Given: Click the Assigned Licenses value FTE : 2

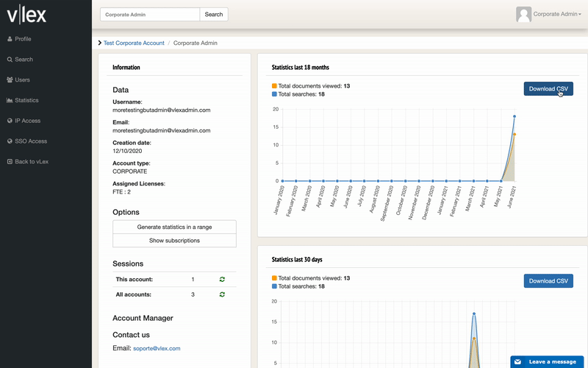Looking at the screenshot, I should [x=121, y=192].
